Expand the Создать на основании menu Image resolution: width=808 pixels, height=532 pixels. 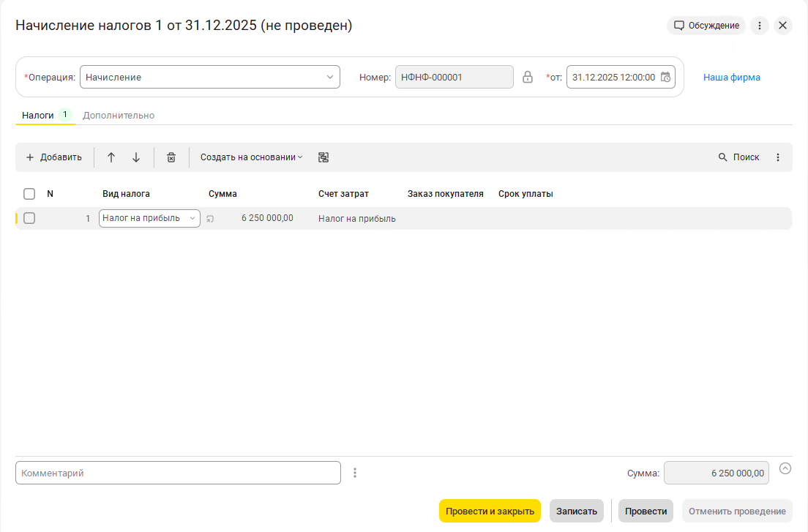251,157
